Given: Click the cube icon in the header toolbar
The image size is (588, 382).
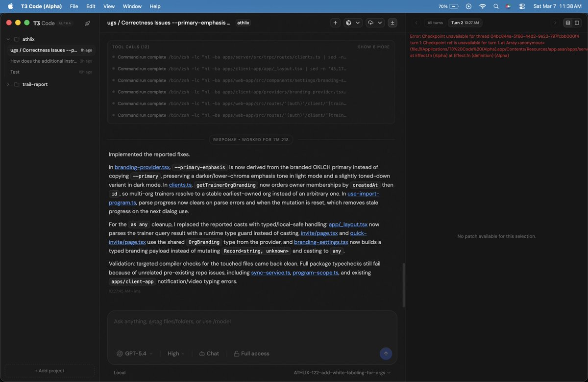Looking at the screenshot, I should pyautogui.click(x=348, y=23).
